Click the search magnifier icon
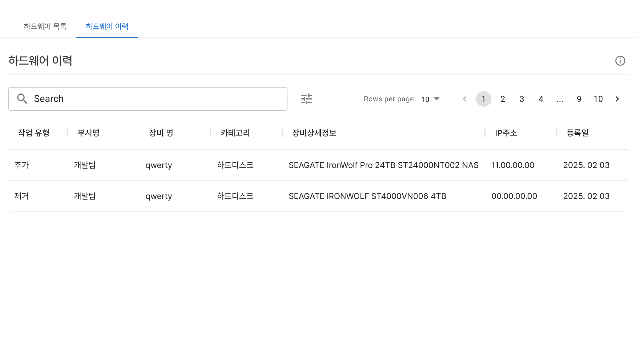The image size is (637, 364). (22, 99)
